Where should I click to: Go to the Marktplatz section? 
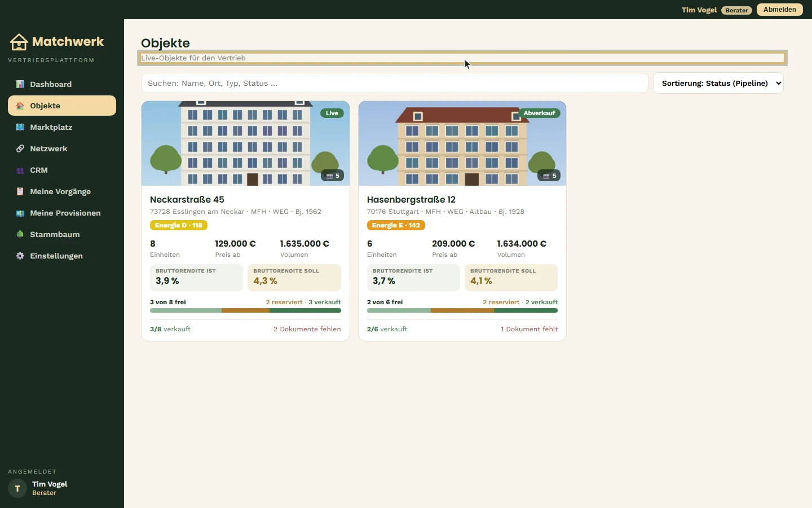[x=62, y=127]
